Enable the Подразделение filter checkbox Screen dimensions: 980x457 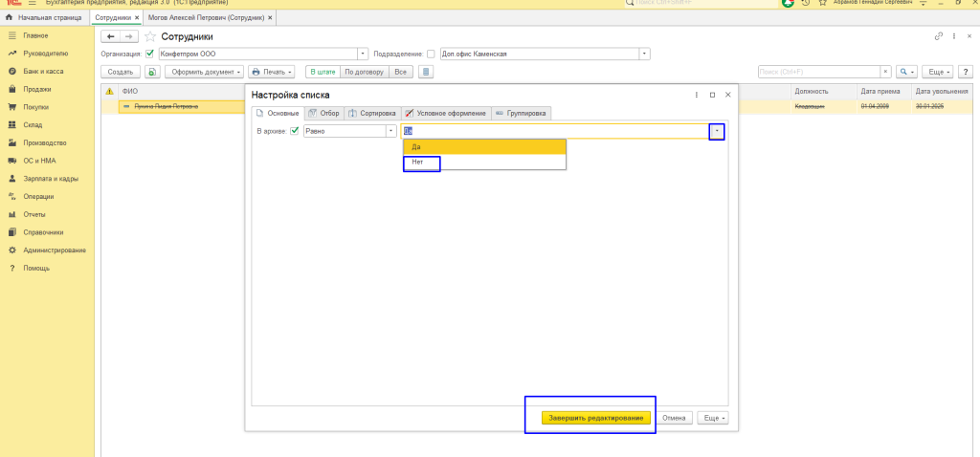(431, 54)
